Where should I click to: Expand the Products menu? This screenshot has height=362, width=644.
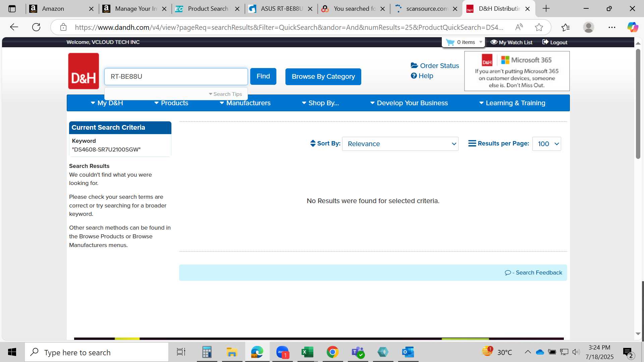(x=171, y=103)
